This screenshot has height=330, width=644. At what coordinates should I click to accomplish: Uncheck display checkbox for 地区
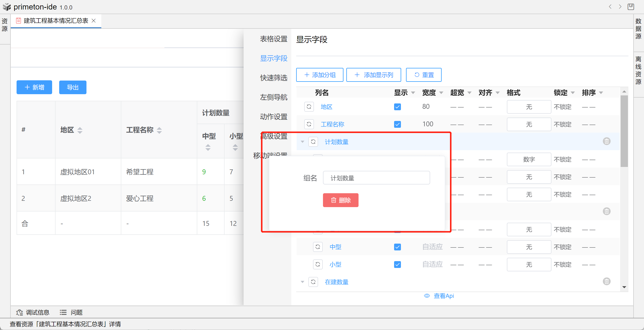397,107
